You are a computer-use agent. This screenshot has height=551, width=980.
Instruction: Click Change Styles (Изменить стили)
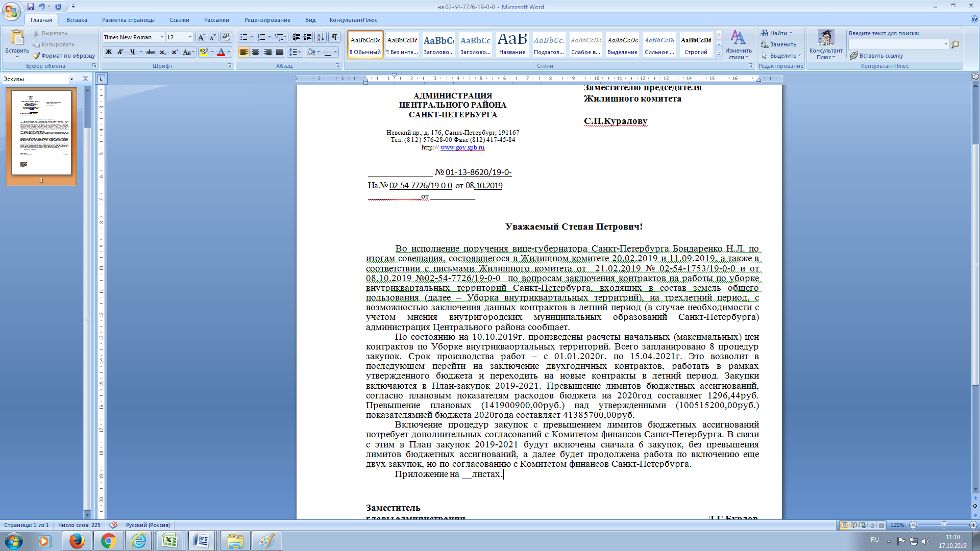point(738,45)
